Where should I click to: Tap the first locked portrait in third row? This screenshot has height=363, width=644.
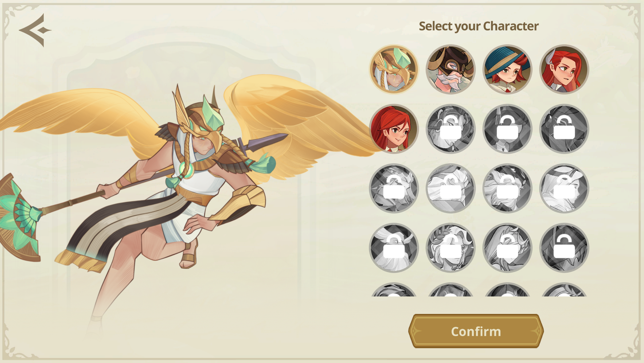[x=394, y=189]
